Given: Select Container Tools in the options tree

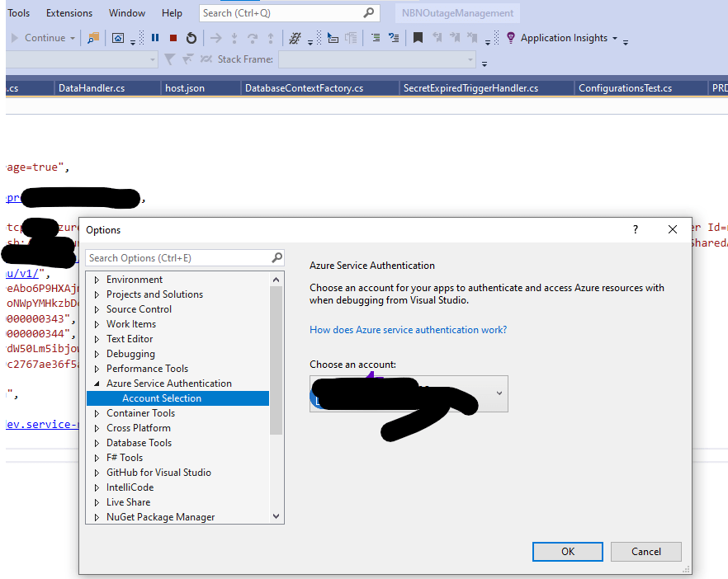Looking at the screenshot, I should tap(140, 413).
